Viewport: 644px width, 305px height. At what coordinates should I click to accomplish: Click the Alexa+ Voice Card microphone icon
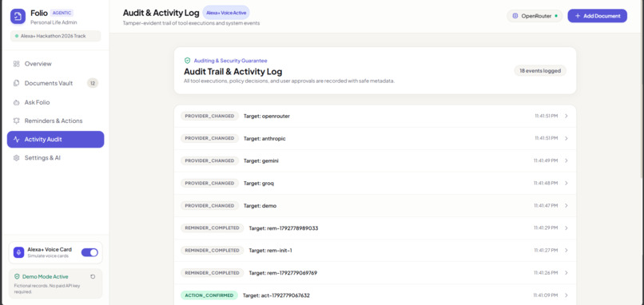point(18,252)
